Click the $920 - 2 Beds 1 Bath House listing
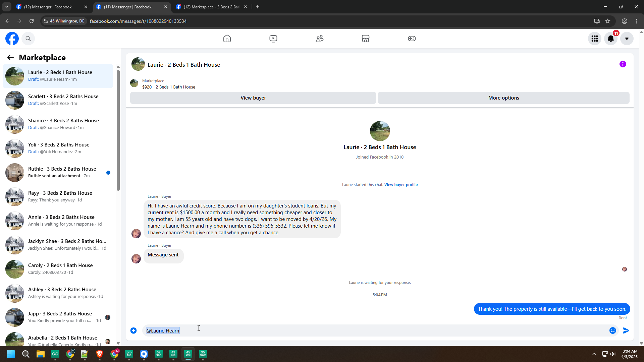The height and width of the screenshot is (362, 644). (169, 87)
